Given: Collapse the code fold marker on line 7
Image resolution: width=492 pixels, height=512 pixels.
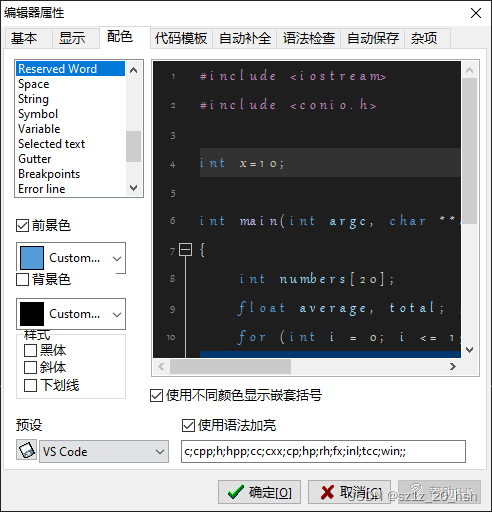Looking at the screenshot, I should point(185,249).
